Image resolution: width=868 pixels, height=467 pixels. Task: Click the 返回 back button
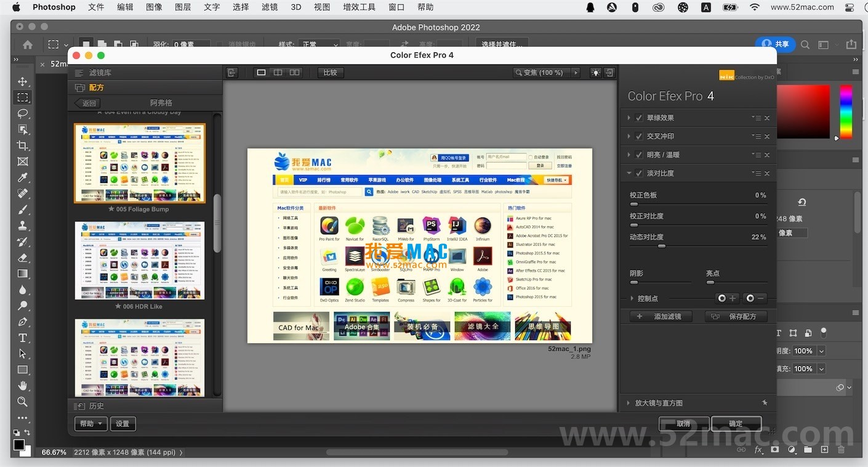tap(86, 103)
